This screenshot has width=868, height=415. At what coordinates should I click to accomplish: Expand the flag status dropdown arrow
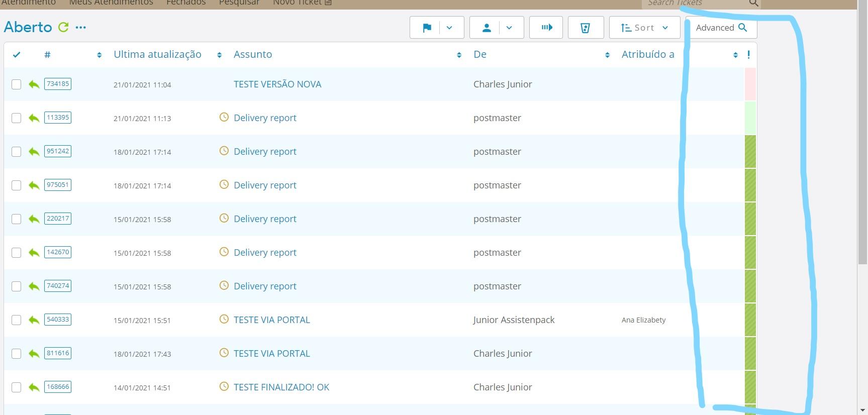point(449,28)
